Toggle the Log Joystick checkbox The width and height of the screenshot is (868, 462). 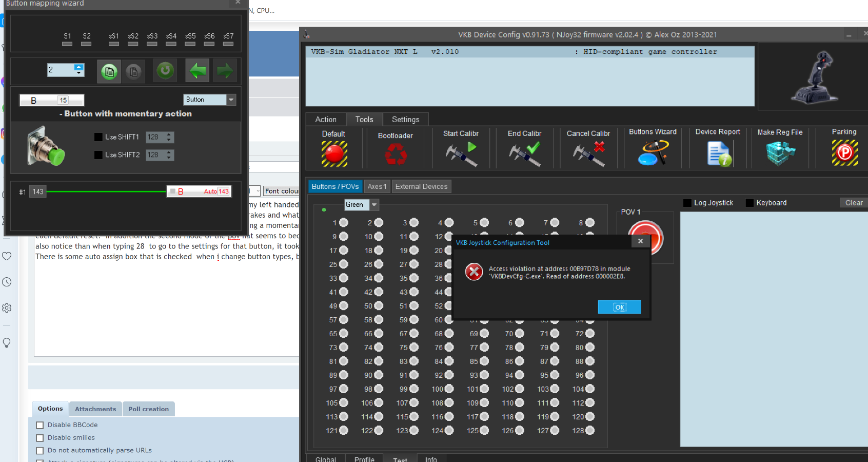[687, 203]
